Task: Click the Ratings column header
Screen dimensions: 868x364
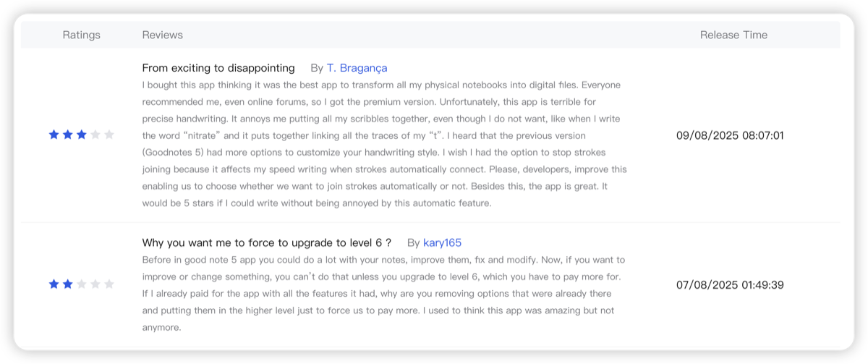Action: click(x=81, y=35)
